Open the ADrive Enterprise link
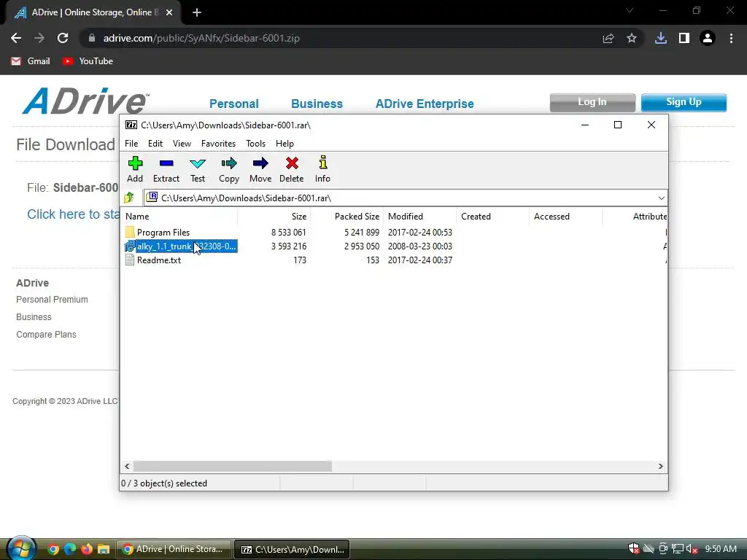Viewport: 747px width, 560px height. tap(425, 104)
